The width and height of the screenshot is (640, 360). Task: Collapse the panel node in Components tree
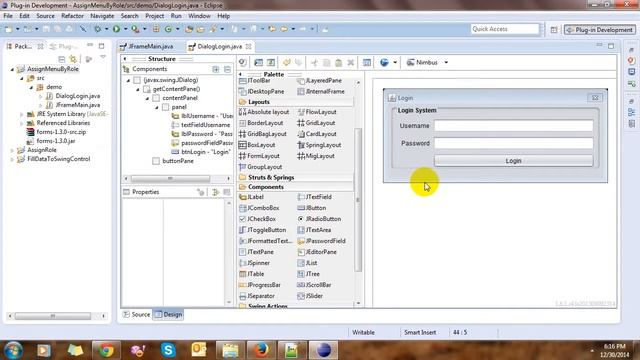157,107
